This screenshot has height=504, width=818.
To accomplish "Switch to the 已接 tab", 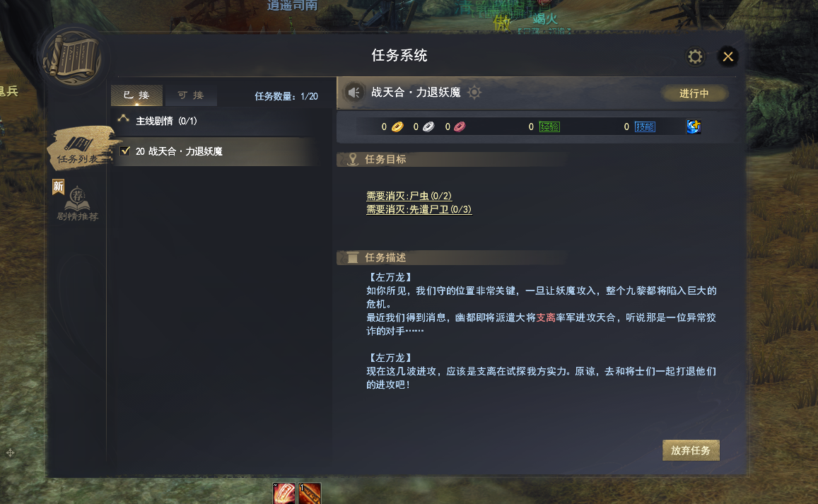I will [136, 95].
